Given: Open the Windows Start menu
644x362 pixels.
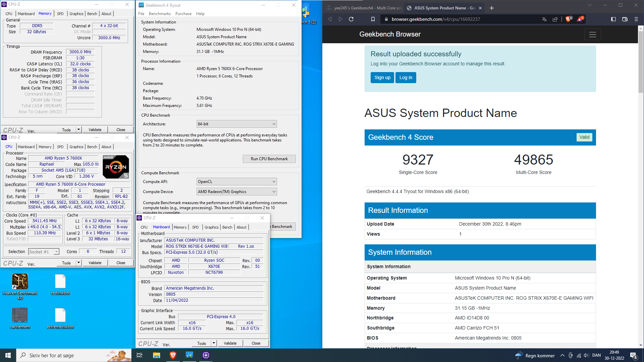Looking at the screenshot, I should (x=8, y=355).
